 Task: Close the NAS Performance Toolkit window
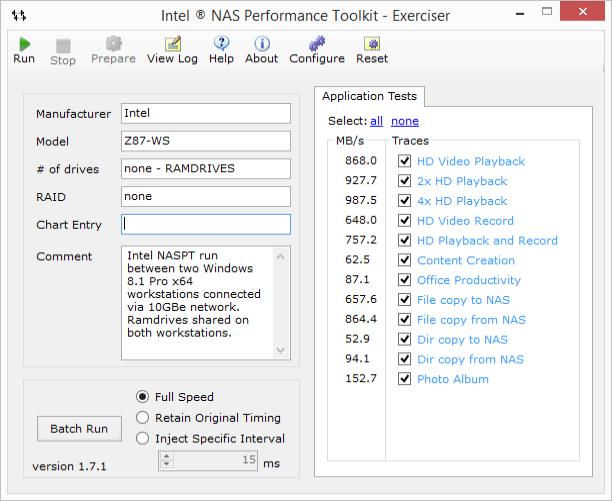[x=582, y=11]
